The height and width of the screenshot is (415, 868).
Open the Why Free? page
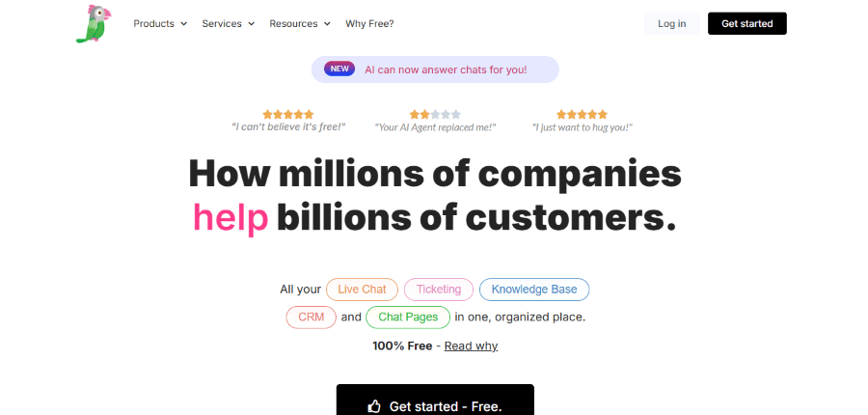tap(369, 23)
